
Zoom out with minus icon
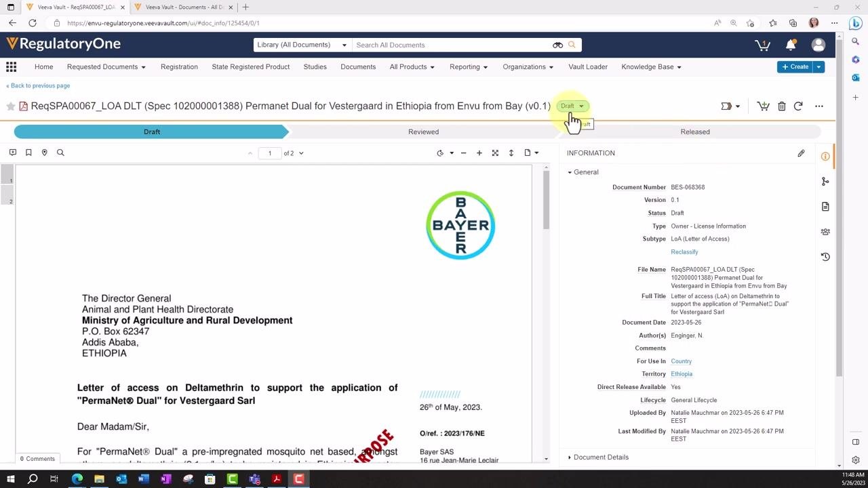point(463,153)
